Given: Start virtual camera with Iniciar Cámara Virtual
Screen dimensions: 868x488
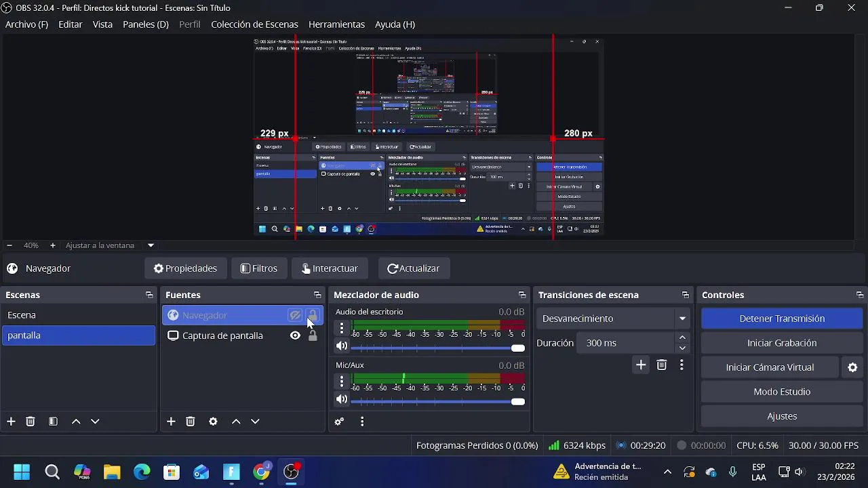Looking at the screenshot, I should tap(770, 367).
